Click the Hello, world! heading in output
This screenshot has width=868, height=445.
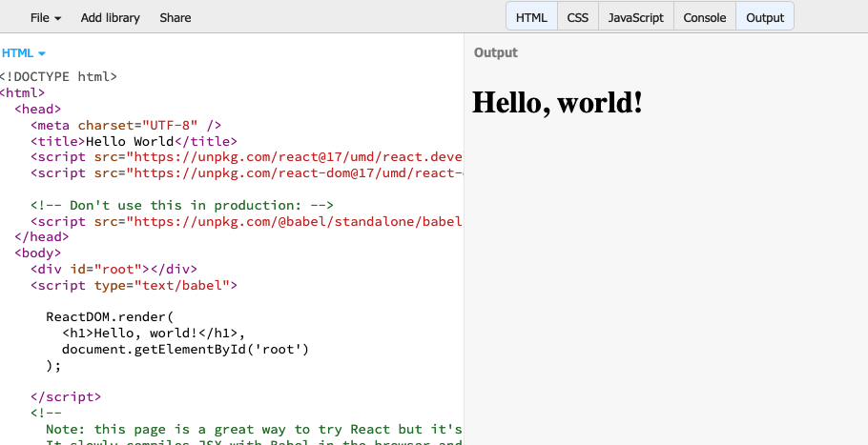pyautogui.click(x=557, y=102)
